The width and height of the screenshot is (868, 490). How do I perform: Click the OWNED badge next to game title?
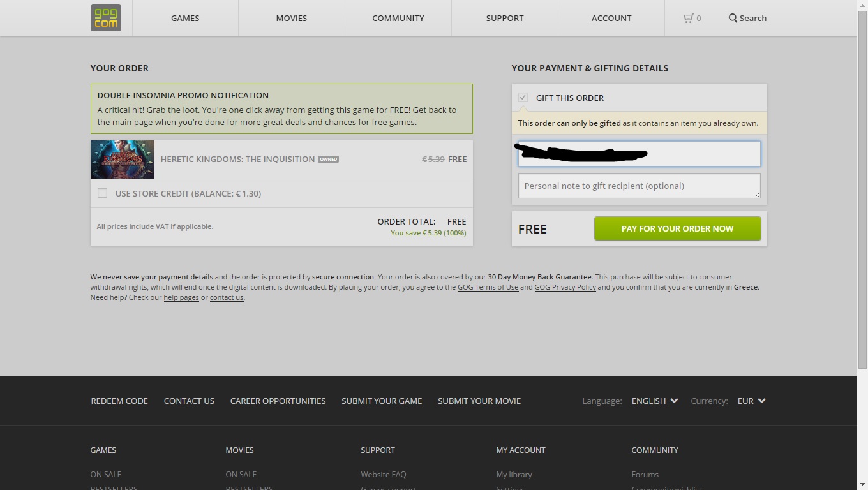(x=328, y=160)
